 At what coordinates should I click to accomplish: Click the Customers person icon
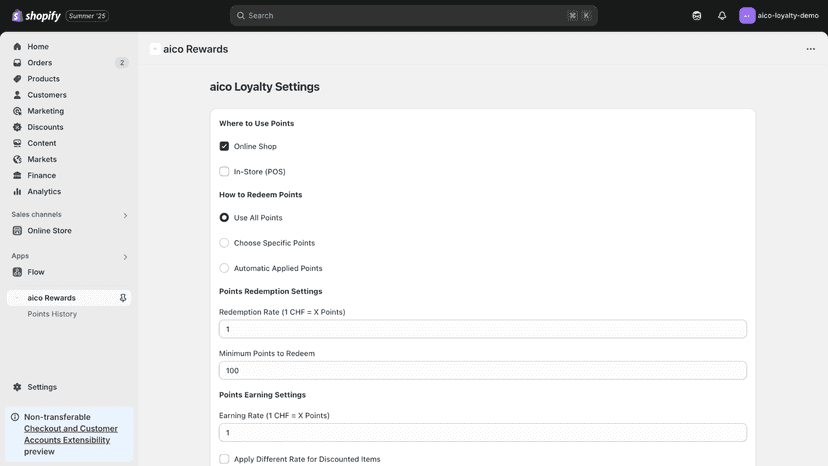point(17,95)
